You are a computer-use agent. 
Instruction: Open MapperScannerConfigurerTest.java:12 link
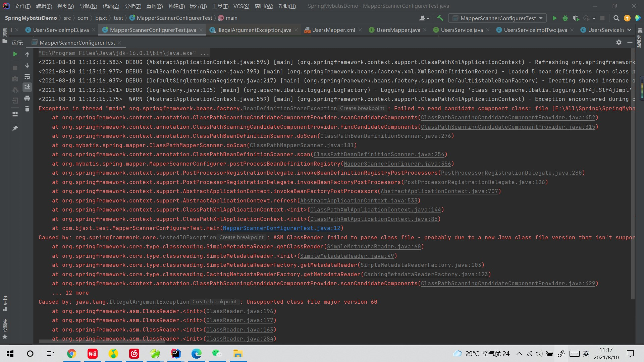pyautogui.click(x=281, y=228)
